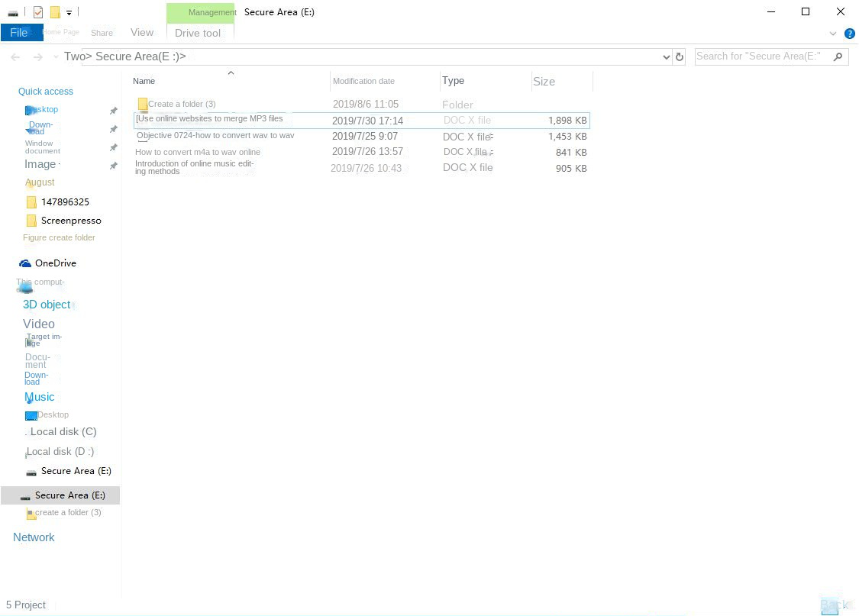
Task: Sort by Modification date column header
Action: (363, 81)
